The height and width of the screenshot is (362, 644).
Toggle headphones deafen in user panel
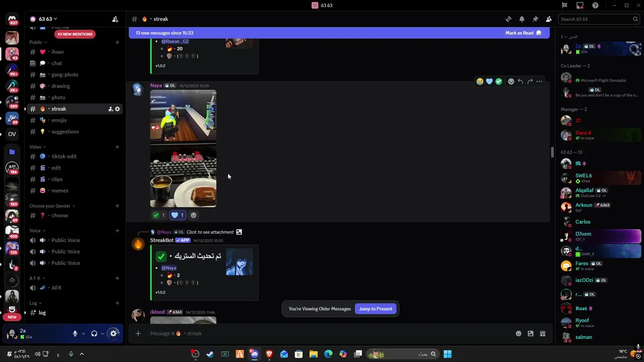94,333
